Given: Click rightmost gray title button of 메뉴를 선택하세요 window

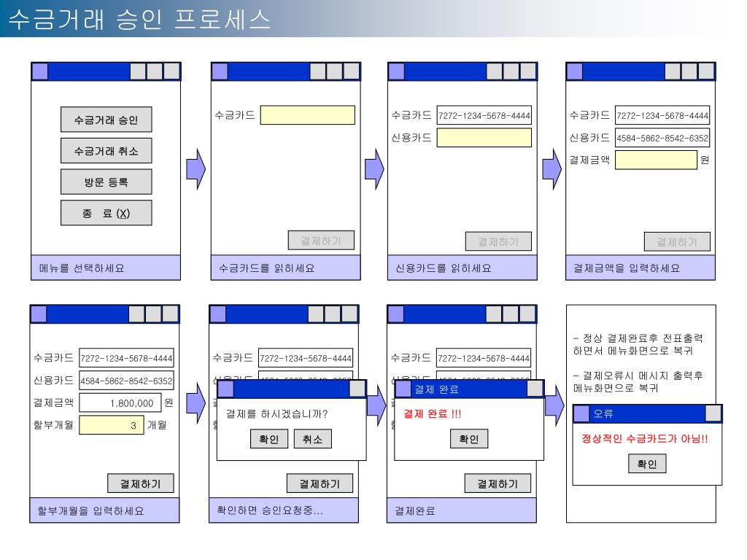Looking at the screenshot, I should tap(171, 71).
